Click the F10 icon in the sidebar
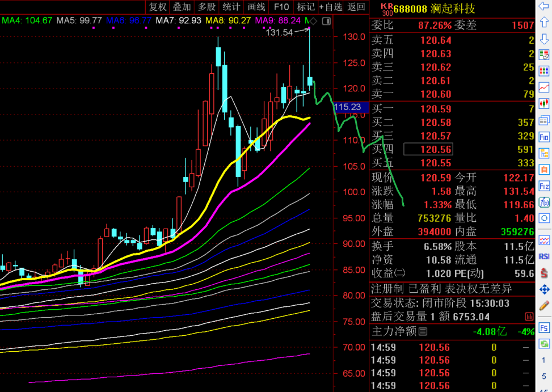This screenshot has height=392, width=552. click(x=544, y=137)
